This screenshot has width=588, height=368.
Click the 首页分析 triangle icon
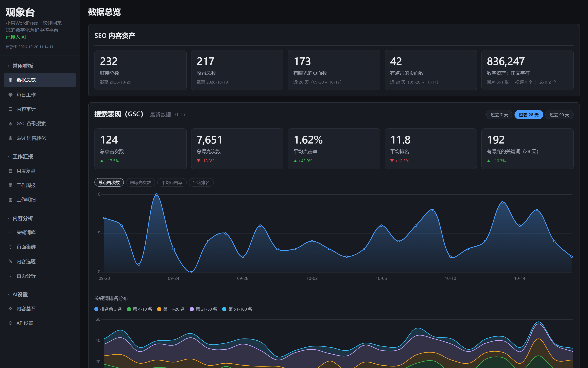(x=10, y=276)
